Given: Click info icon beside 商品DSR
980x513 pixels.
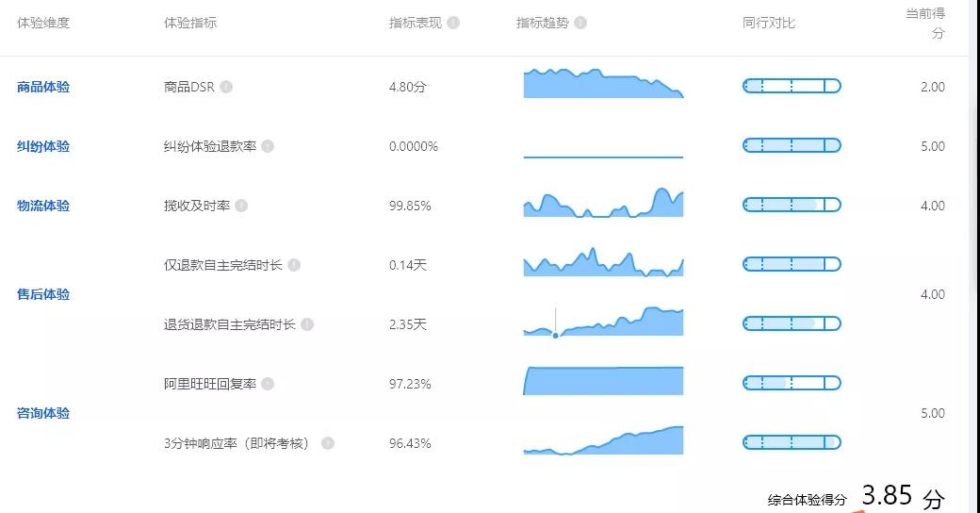Looking at the screenshot, I should 226,87.
